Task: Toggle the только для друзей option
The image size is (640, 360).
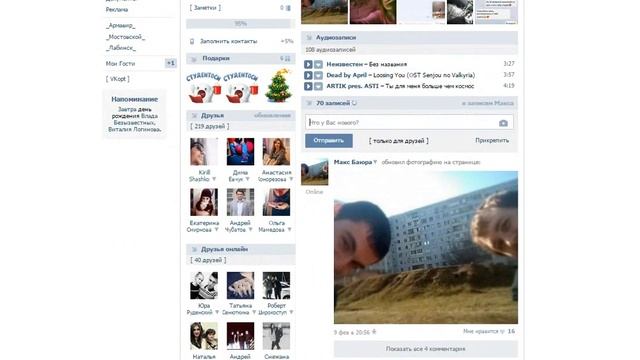Action: point(399,141)
